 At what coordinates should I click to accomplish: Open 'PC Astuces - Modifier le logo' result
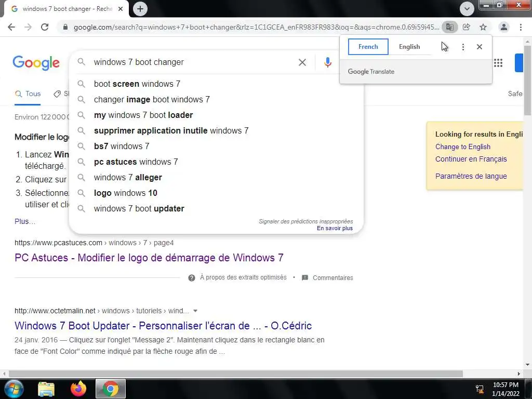[x=149, y=258]
